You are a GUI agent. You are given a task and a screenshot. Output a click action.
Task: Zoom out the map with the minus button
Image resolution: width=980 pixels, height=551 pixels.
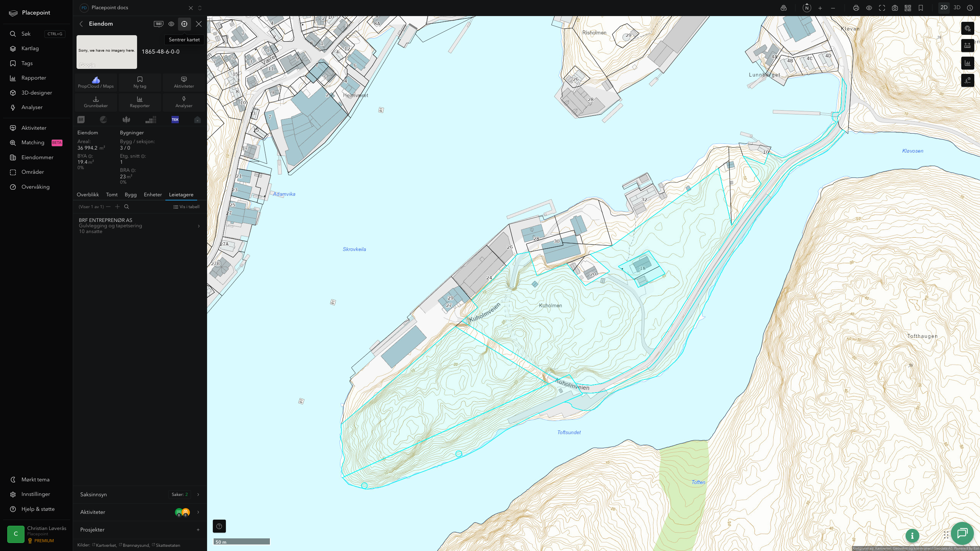833,8
